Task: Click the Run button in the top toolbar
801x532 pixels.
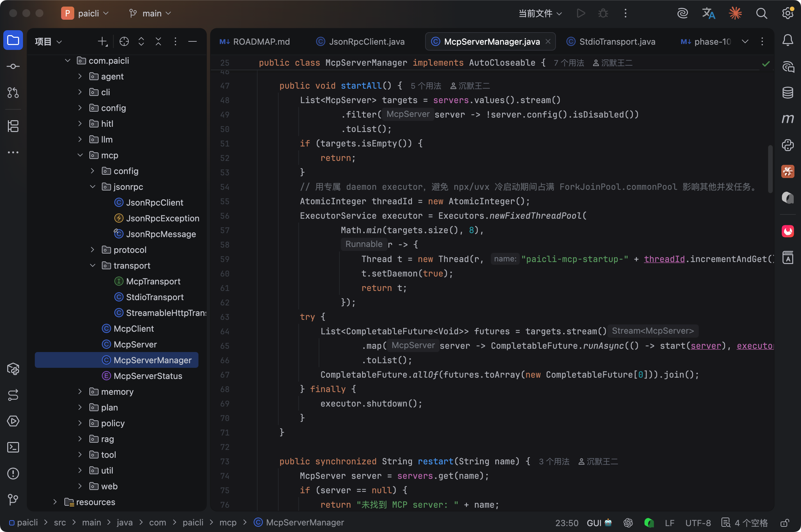Action: click(581, 13)
